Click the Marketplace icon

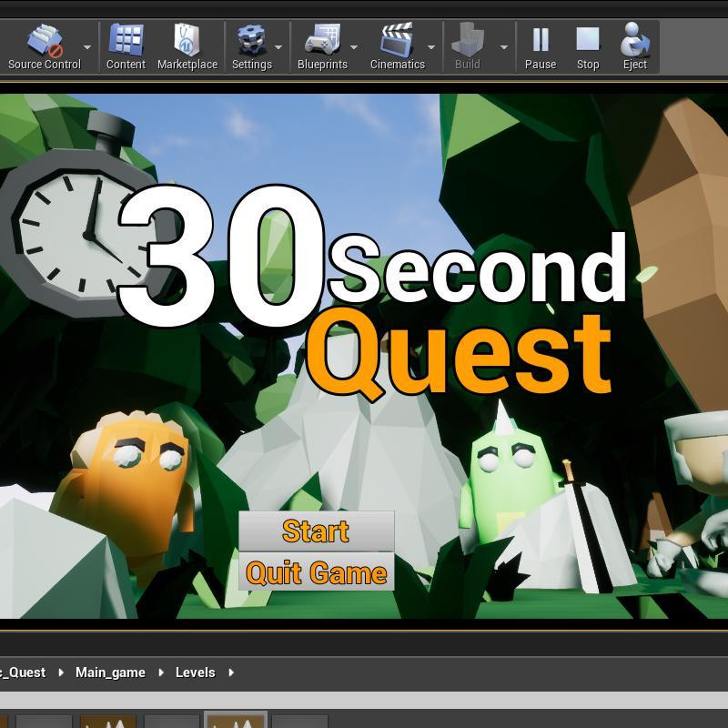(x=187, y=38)
